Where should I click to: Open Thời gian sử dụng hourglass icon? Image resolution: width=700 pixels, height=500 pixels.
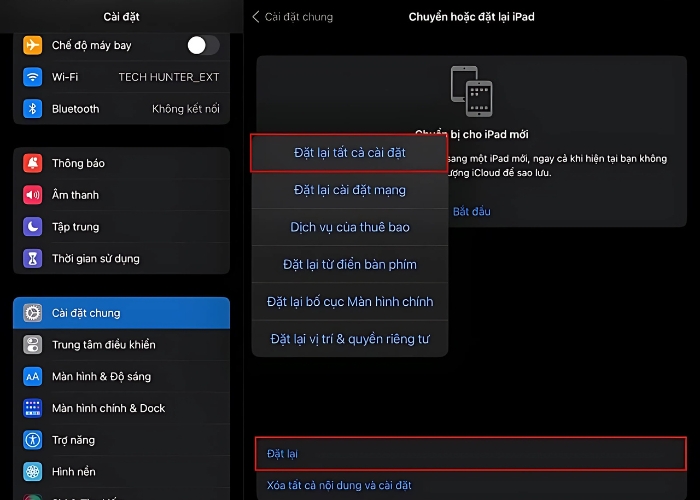tap(33, 259)
